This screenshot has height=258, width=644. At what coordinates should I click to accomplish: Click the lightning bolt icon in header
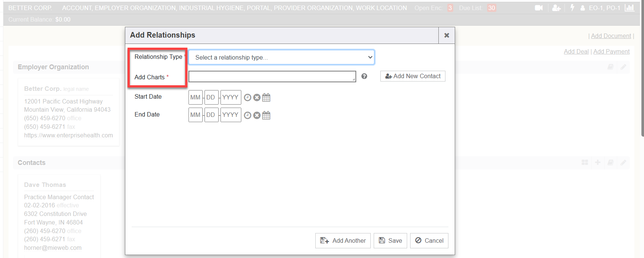tap(572, 8)
